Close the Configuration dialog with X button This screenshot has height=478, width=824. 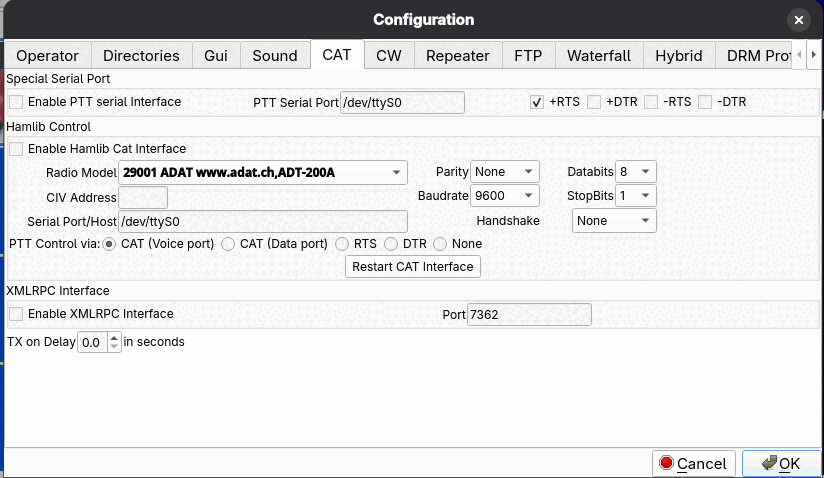click(x=798, y=20)
